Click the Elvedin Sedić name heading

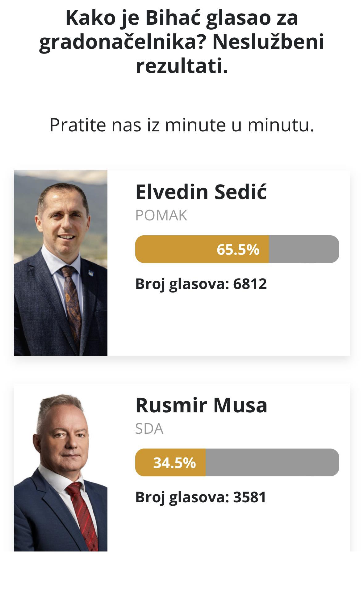coord(201,192)
